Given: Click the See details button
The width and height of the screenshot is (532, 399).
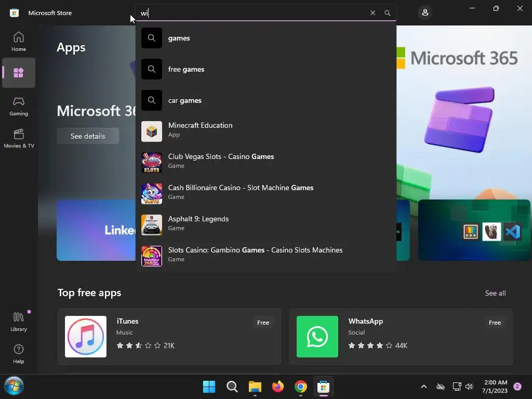Looking at the screenshot, I should (x=88, y=136).
